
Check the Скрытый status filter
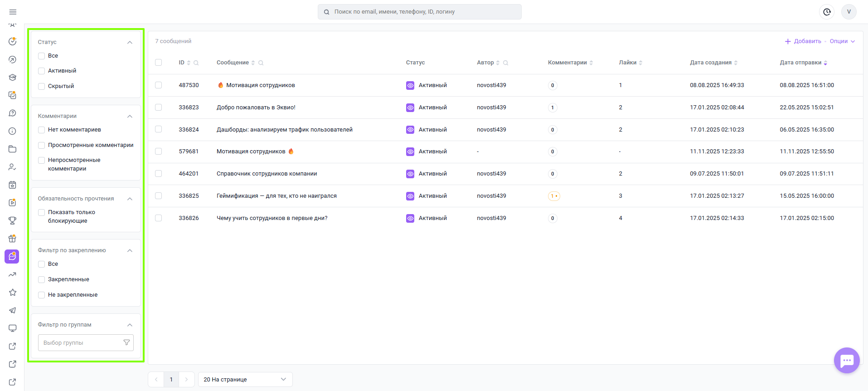[x=42, y=86]
